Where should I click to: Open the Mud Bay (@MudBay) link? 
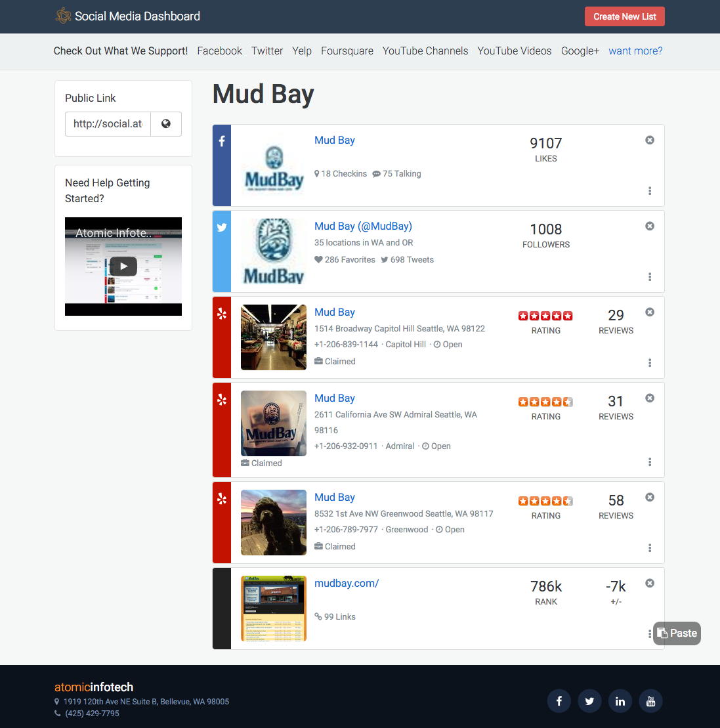tap(363, 226)
